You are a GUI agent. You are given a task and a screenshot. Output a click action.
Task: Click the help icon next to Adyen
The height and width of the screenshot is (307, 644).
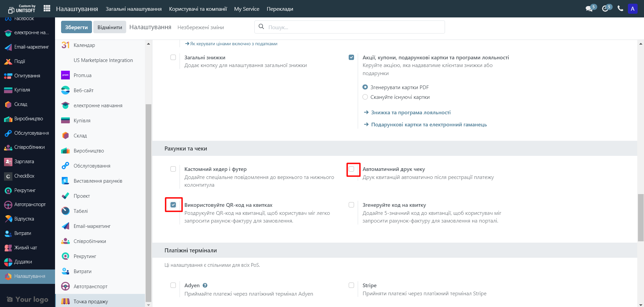(205, 286)
